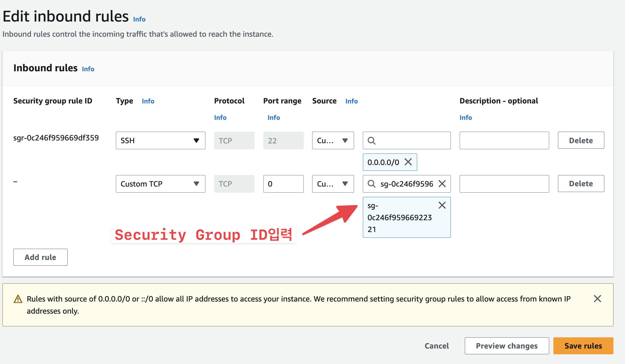The width and height of the screenshot is (625, 364).
Task: Click the Save rules button
Action: (x=583, y=346)
